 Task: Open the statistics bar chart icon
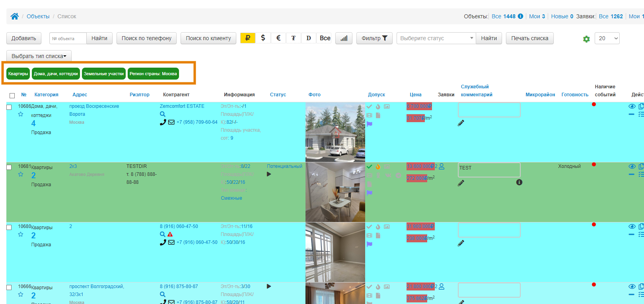pyautogui.click(x=344, y=38)
